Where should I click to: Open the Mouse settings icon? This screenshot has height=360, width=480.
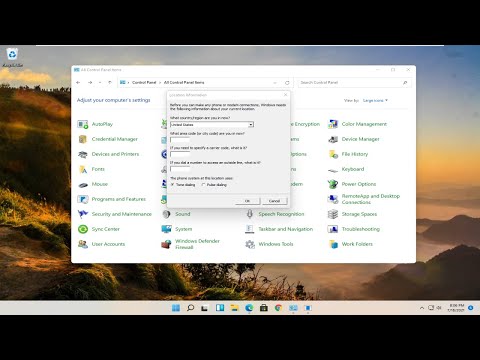point(83,184)
